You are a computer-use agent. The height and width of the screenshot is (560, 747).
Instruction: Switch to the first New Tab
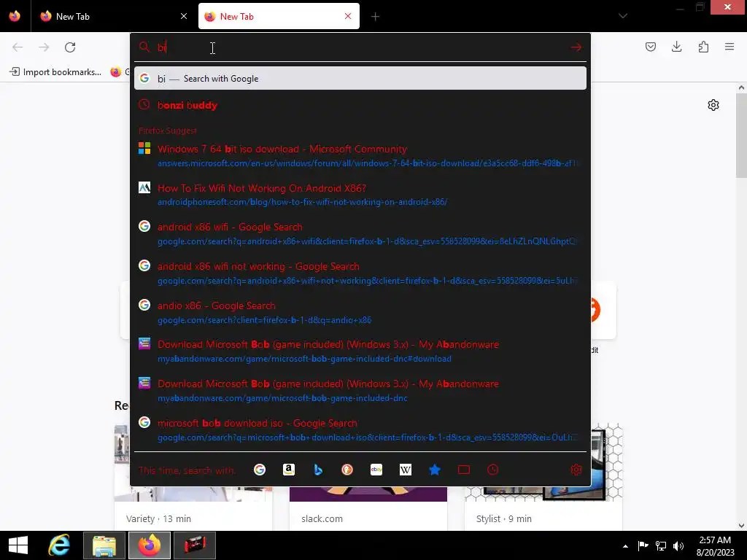tap(113, 16)
